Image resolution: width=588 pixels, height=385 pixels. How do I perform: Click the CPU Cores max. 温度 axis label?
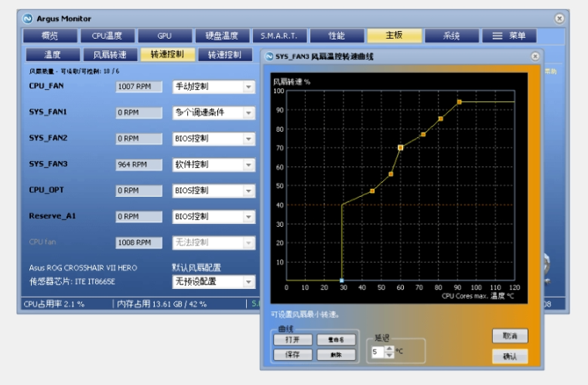478,296
